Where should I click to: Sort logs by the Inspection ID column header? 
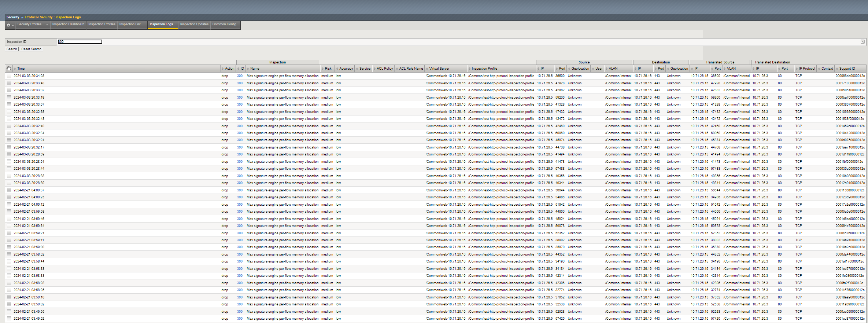pos(241,69)
